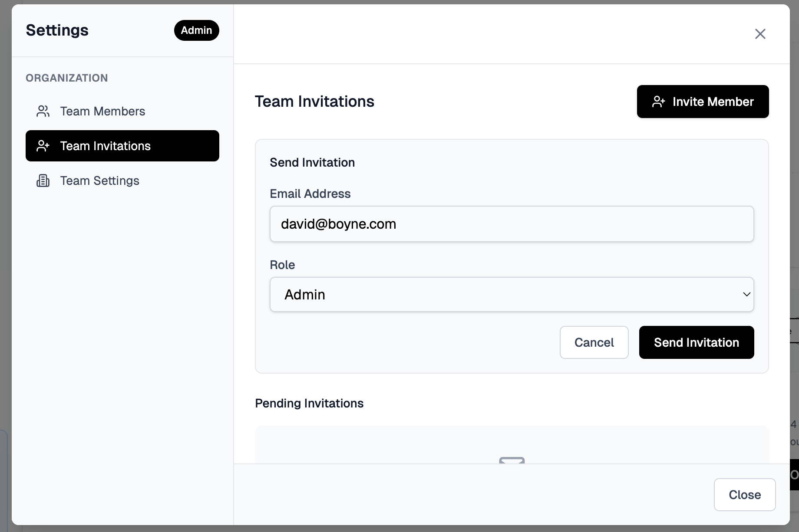This screenshot has width=799, height=532.
Task: Click the building icon next to Team Settings
Action: (43, 181)
